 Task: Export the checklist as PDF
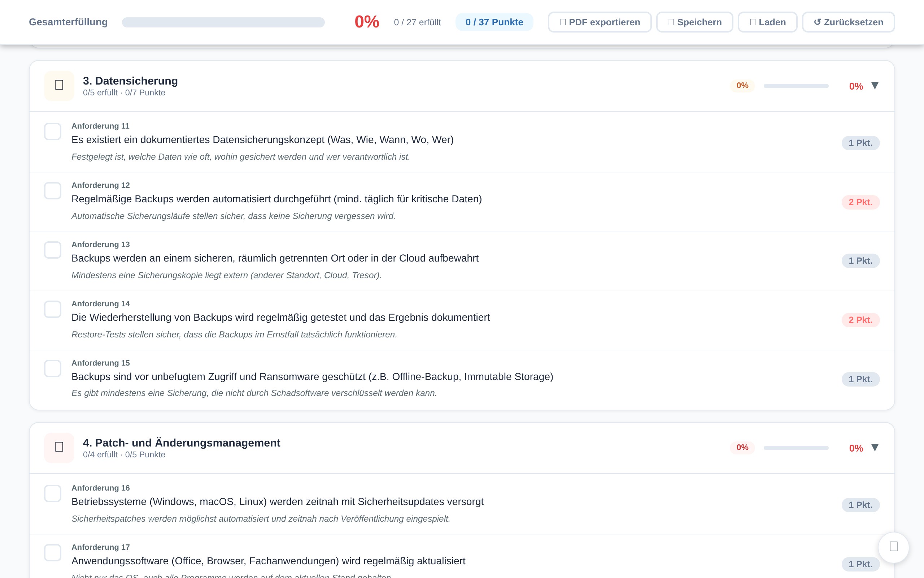600,22
